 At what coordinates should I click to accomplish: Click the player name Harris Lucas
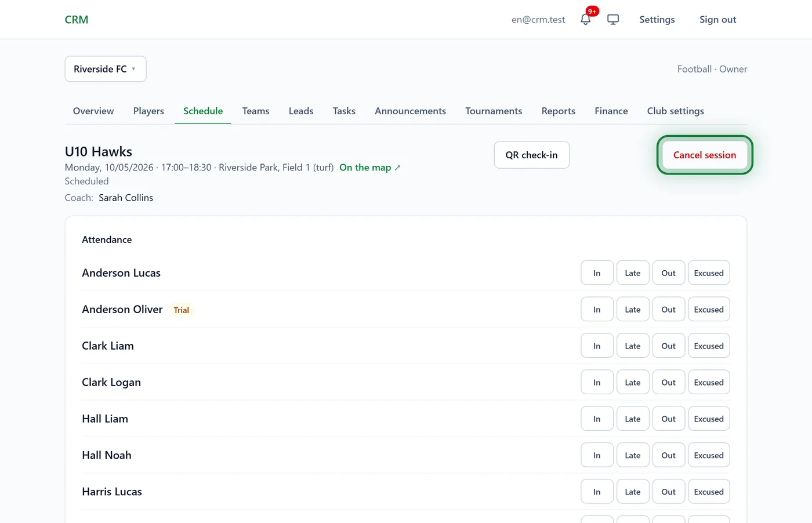pos(112,492)
